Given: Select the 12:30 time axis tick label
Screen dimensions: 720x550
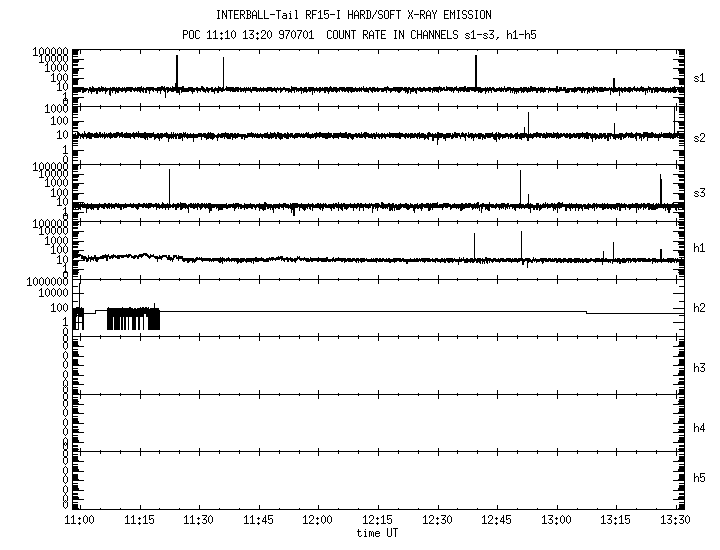Looking at the screenshot, I should (x=437, y=521).
